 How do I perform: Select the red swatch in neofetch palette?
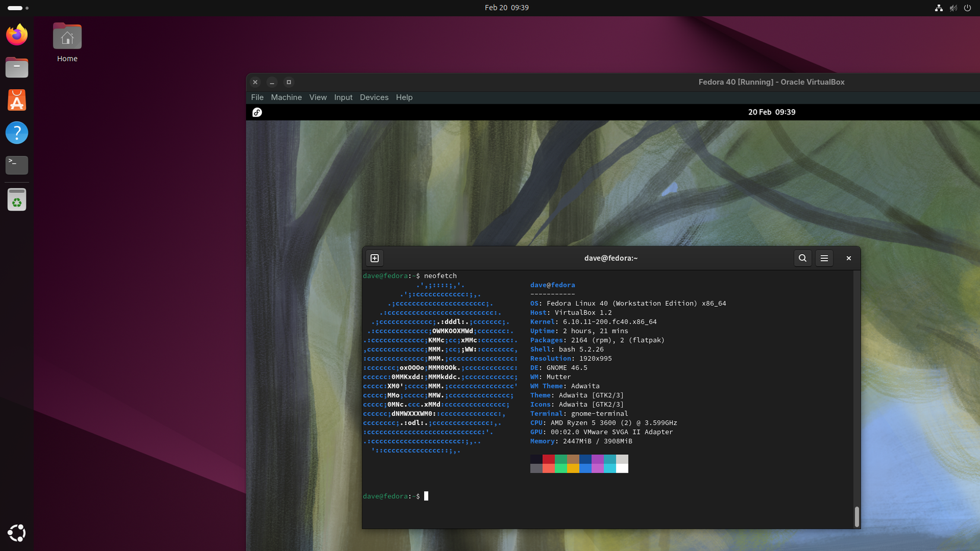pyautogui.click(x=548, y=460)
